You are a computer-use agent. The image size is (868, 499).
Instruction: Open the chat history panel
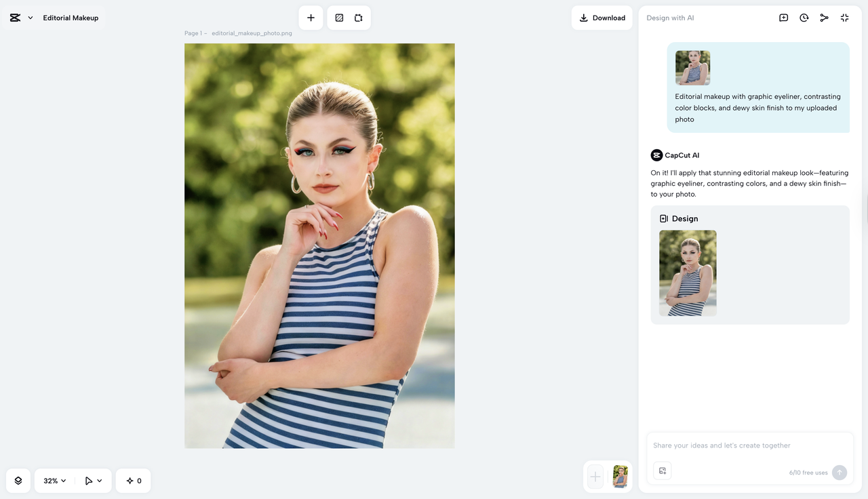(804, 17)
